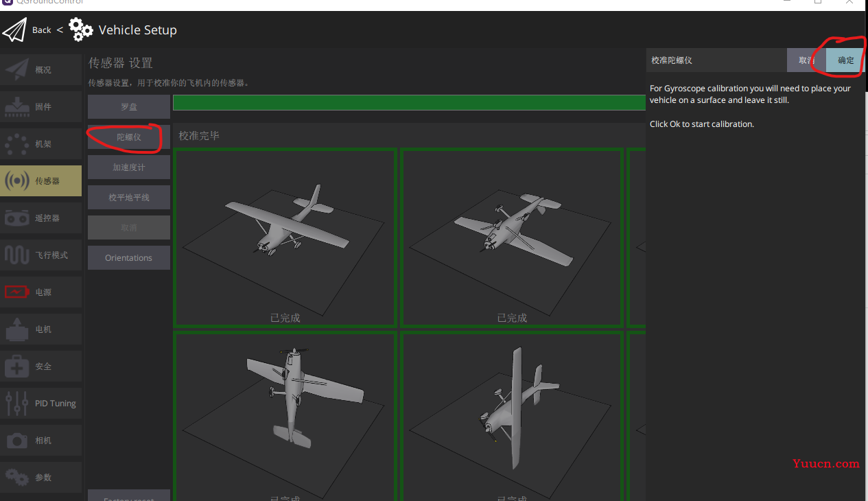Click the 校准完毕 status text

(x=199, y=136)
